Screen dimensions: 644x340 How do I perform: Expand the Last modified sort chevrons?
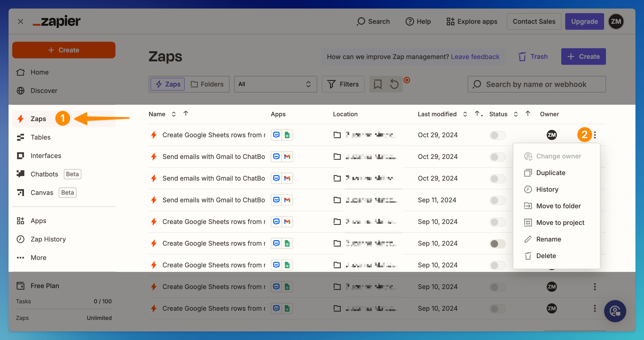[465, 114]
